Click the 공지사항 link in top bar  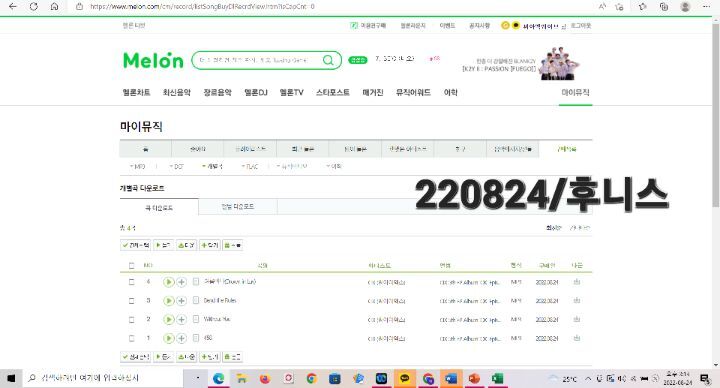[x=479, y=26]
